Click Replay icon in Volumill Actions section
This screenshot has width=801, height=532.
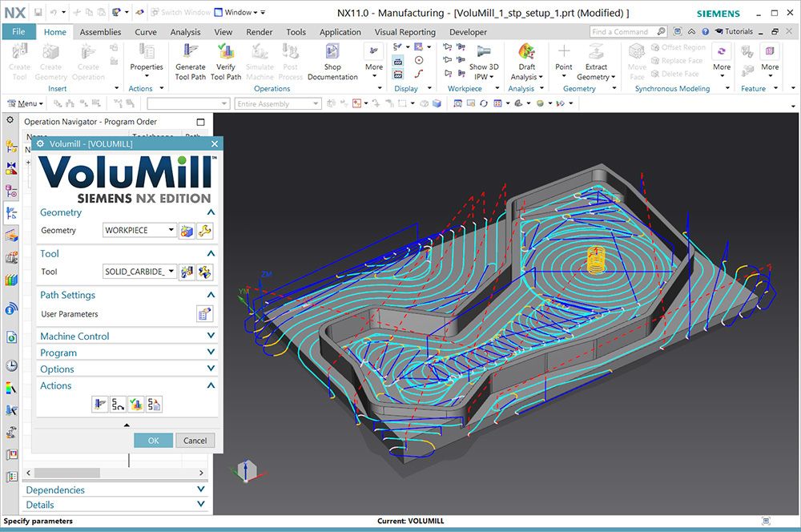coord(118,405)
